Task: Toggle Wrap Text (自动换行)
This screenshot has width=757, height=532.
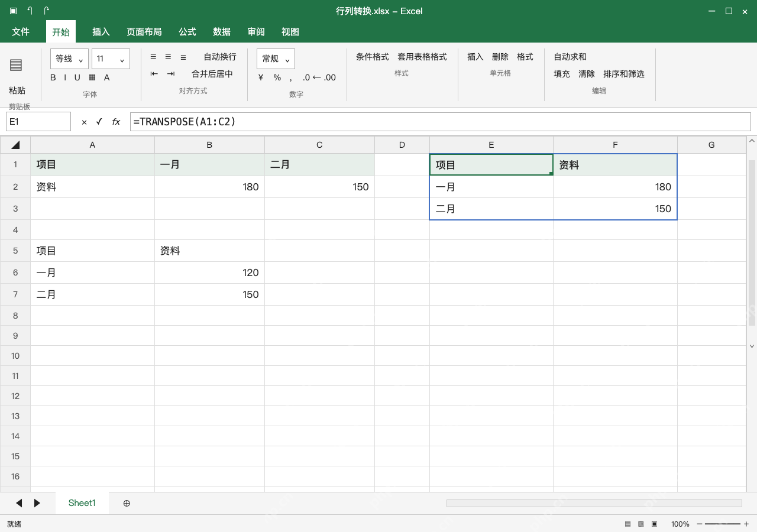Action: [220, 57]
